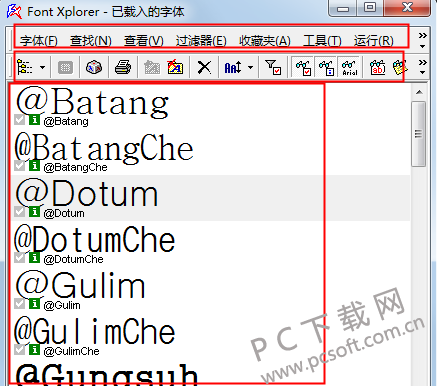Click the large @DotumChe font preview

(95, 239)
